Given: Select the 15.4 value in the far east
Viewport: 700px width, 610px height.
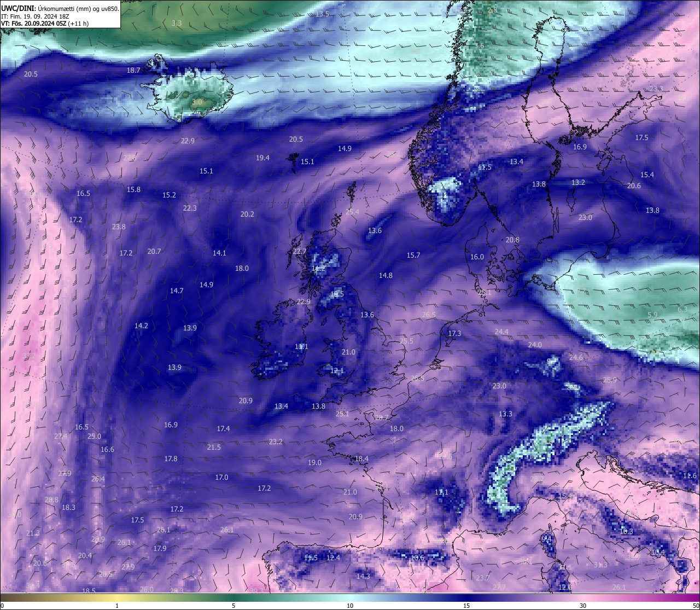Looking at the screenshot, I should click(647, 175).
